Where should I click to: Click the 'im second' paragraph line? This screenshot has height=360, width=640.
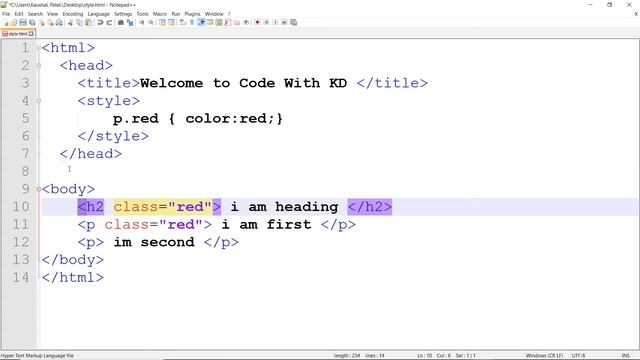(x=158, y=242)
